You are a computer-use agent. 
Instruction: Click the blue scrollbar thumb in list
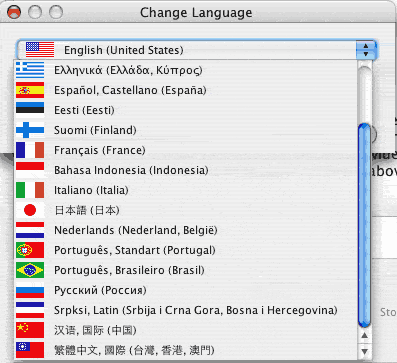(x=364, y=225)
